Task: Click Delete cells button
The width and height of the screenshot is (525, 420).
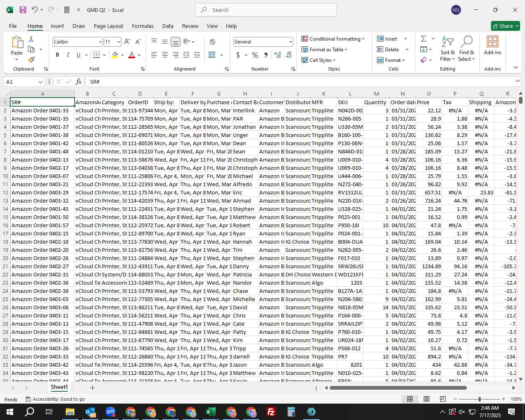Action: [388, 50]
